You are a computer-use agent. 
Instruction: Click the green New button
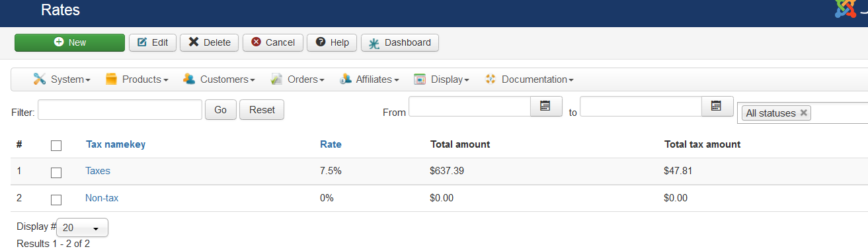(x=69, y=42)
